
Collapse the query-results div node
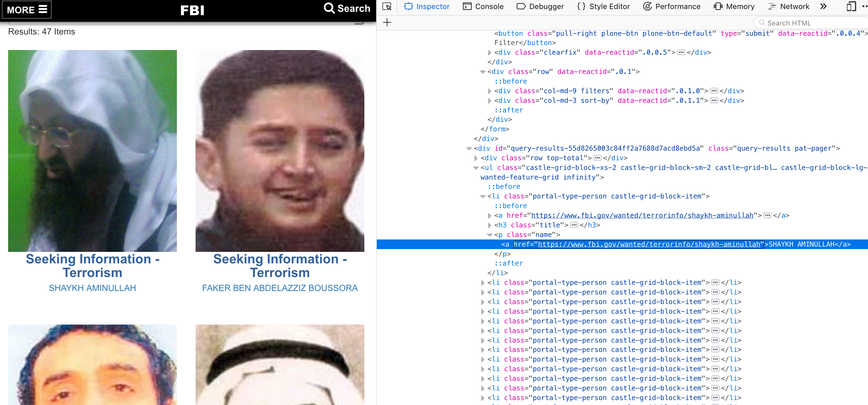469,148
